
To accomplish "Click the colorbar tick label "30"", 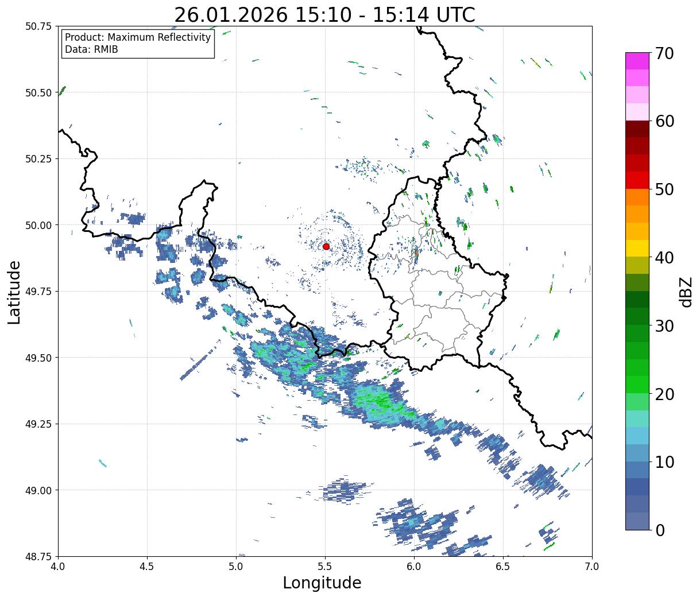I will click(x=664, y=326).
